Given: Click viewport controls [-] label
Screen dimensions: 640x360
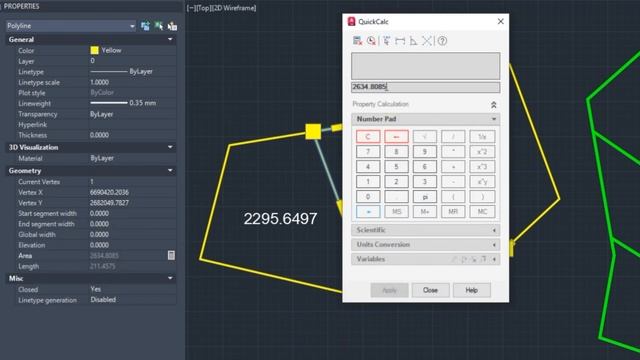Looking at the screenshot, I should (x=191, y=8).
